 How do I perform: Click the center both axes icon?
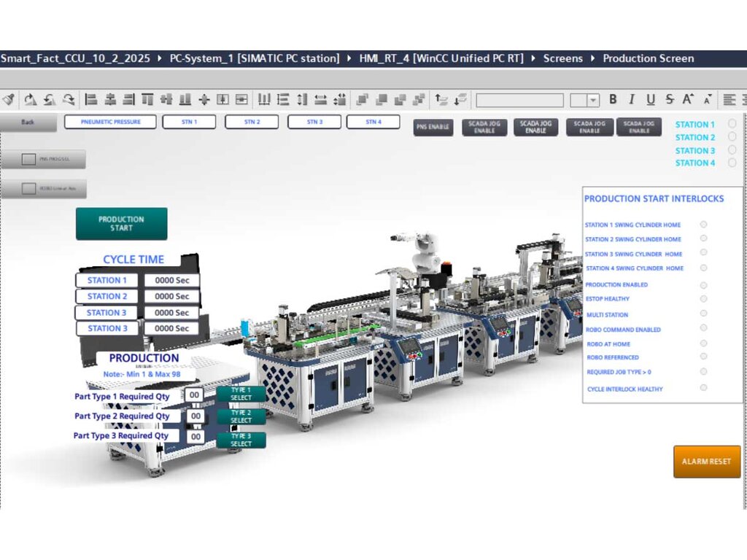click(x=204, y=99)
